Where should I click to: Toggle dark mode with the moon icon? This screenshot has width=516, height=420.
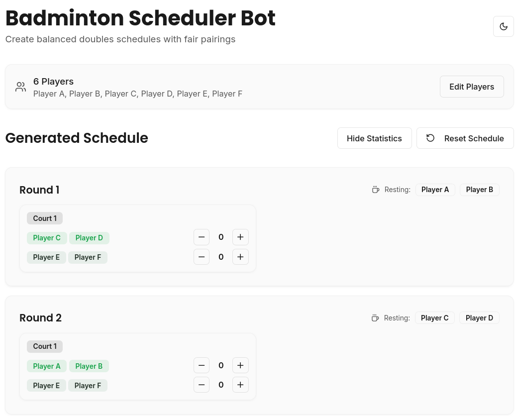[503, 26]
